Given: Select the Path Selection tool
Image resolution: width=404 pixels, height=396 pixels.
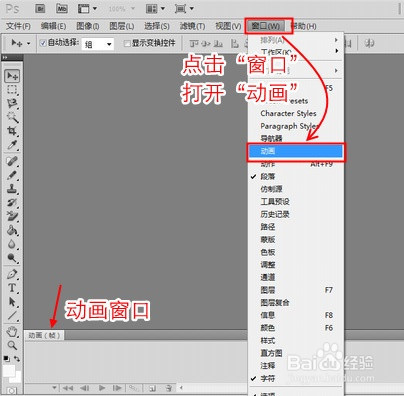Looking at the screenshot, I should [12, 302].
